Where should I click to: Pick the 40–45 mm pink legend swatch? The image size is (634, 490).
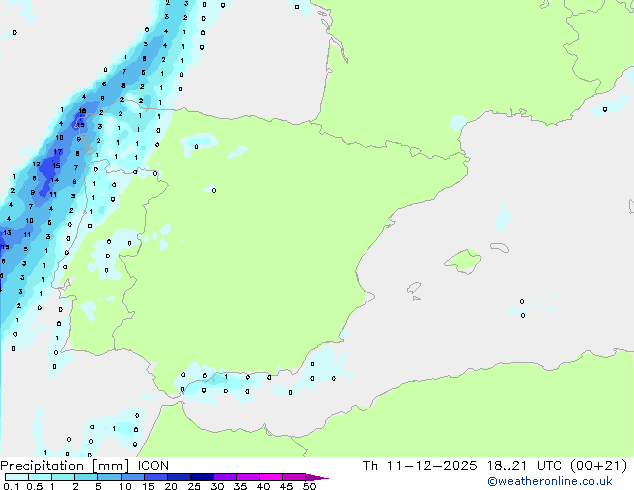(x=271, y=477)
